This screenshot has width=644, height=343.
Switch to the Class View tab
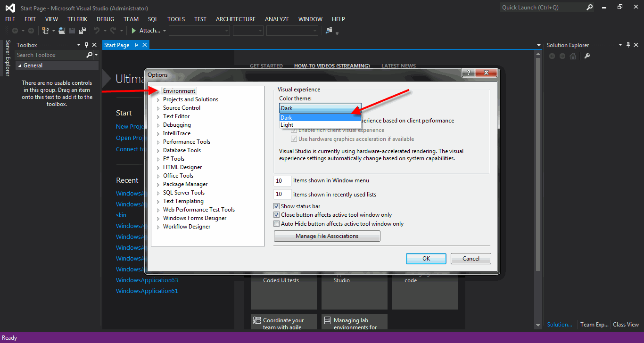coord(626,325)
